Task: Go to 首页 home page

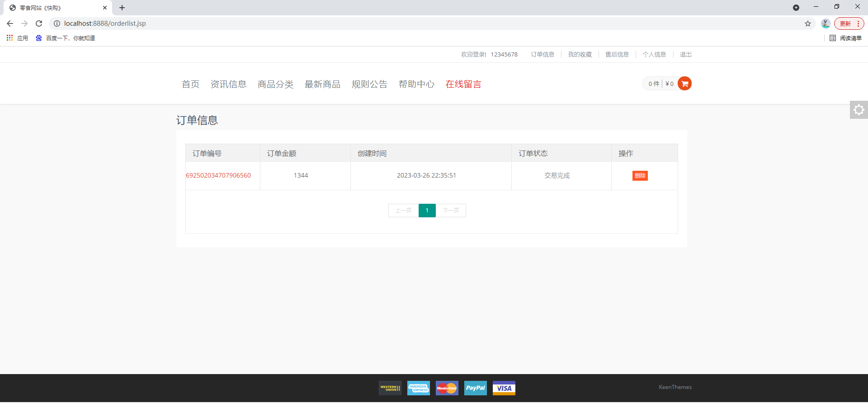Action: [x=190, y=84]
